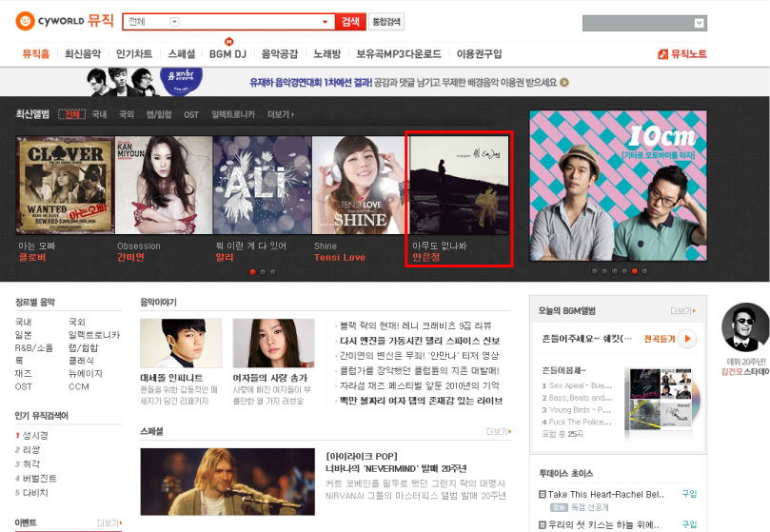Open the 스페셜 menu item
The height and width of the screenshot is (532, 770).
point(181,54)
